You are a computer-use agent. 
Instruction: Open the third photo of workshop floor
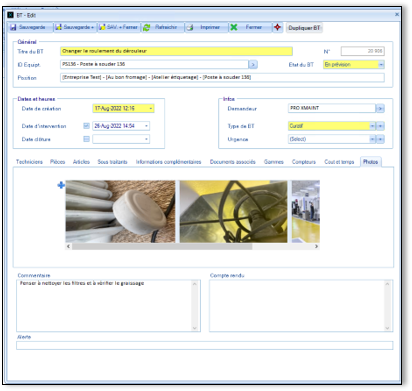click(x=306, y=212)
